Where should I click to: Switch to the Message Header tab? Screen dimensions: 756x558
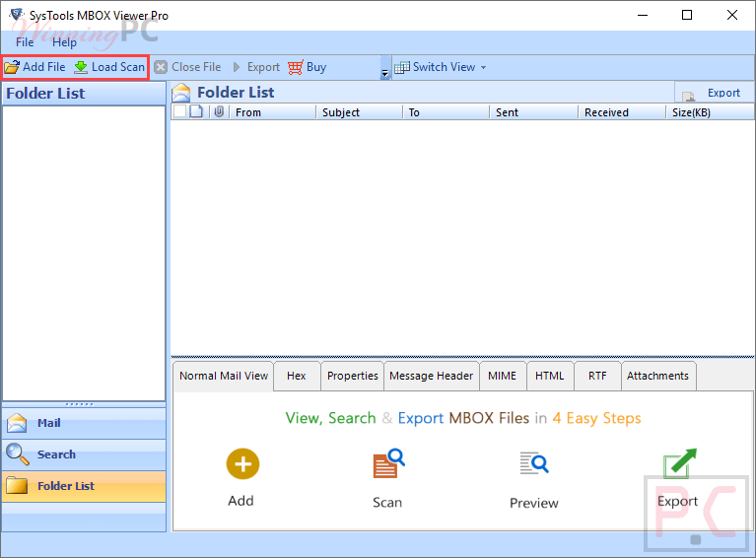tap(432, 376)
